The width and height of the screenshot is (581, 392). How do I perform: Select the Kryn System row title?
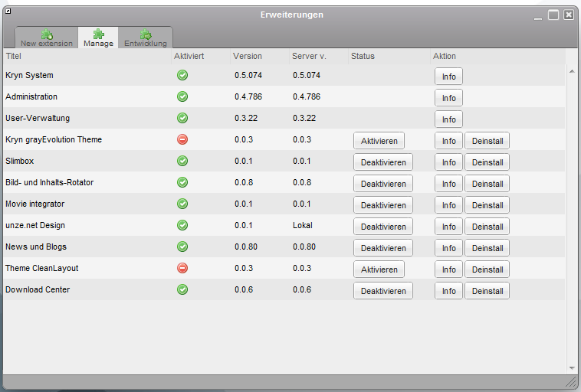pos(29,75)
